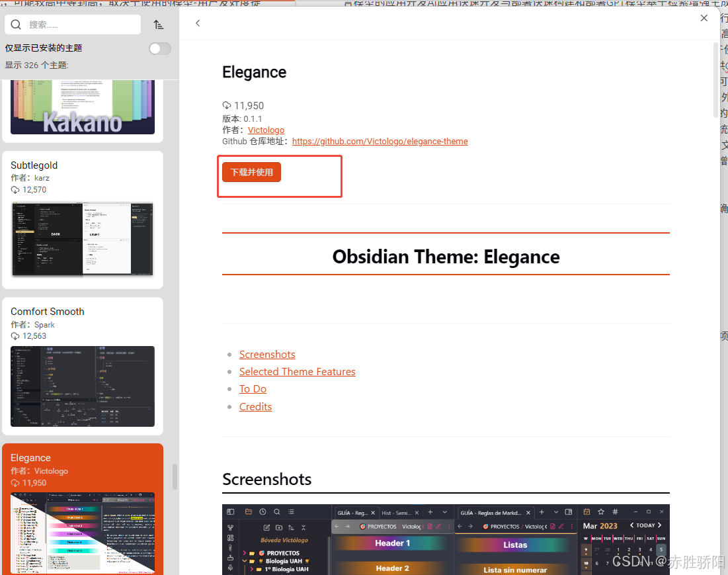Click the download icon on Subtlegold card

[15, 190]
